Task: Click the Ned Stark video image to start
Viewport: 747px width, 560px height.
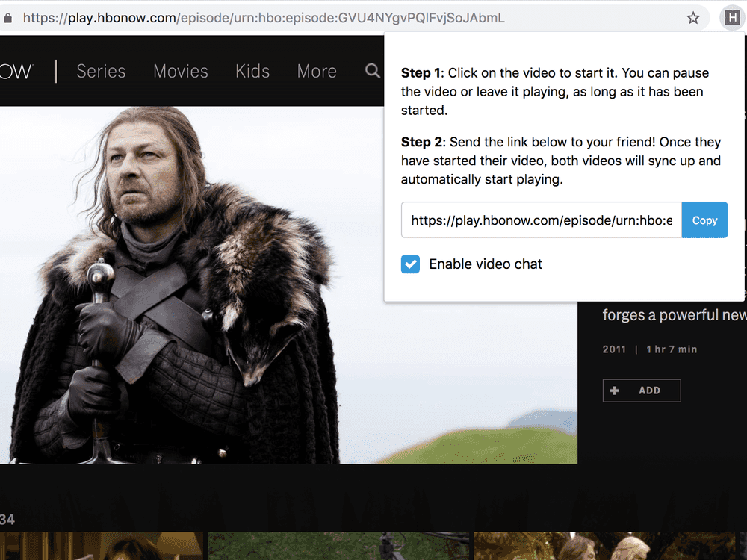Action: pos(288,284)
